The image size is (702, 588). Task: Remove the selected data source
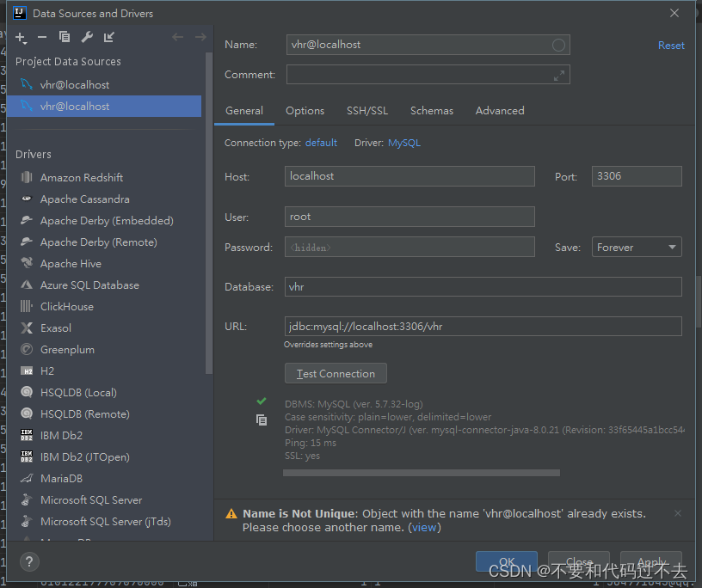(41, 38)
